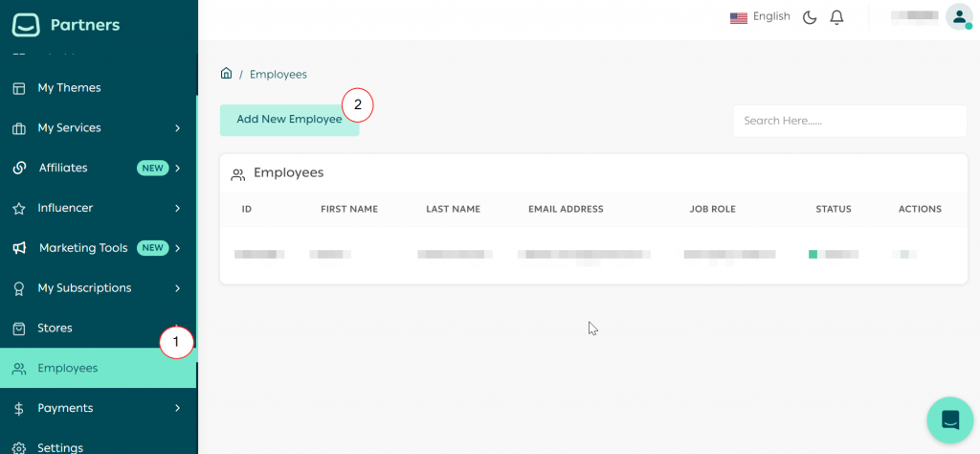Image resolution: width=980 pixels, height=454 pixels.
Task: Click the Employees breadcrumb link
Action: tap(278, 74)
